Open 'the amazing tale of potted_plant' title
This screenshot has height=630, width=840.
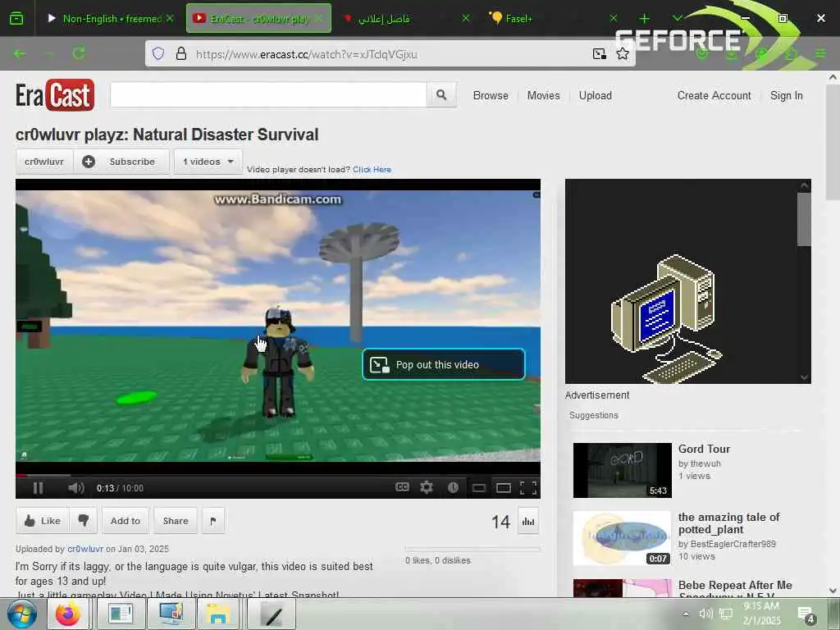(728, 523)
